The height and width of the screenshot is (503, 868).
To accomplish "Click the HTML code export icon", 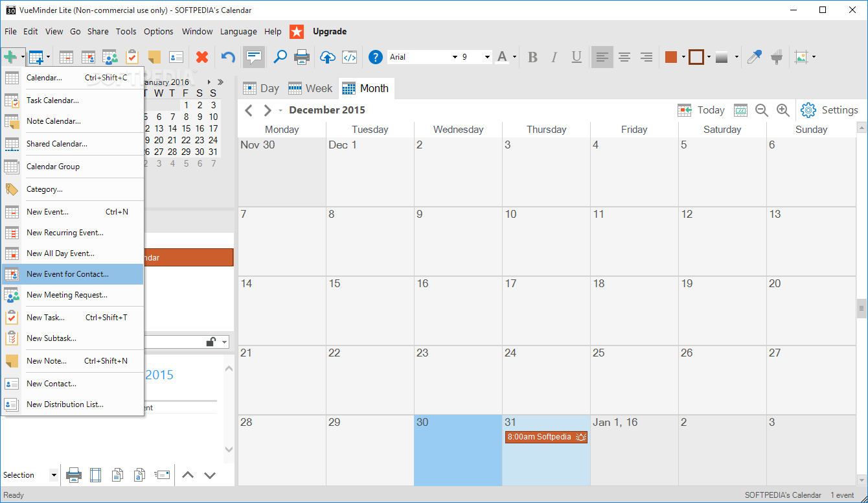I will [350, 57].
